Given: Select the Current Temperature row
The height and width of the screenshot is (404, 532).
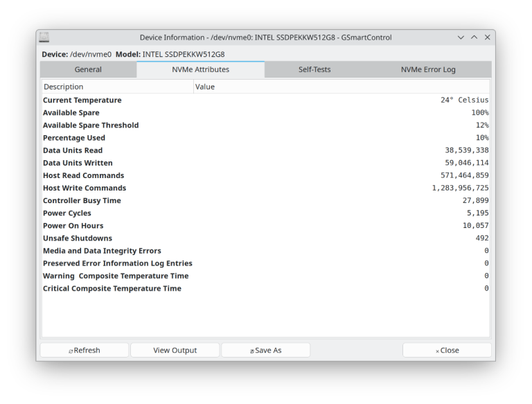Looking at the screenshot, I should coord(266,100).
